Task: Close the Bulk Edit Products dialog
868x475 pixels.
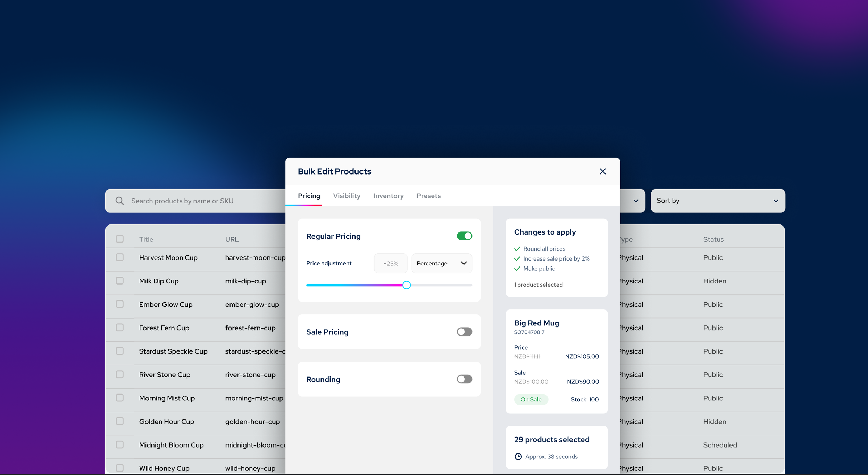Action: point(602,171)
